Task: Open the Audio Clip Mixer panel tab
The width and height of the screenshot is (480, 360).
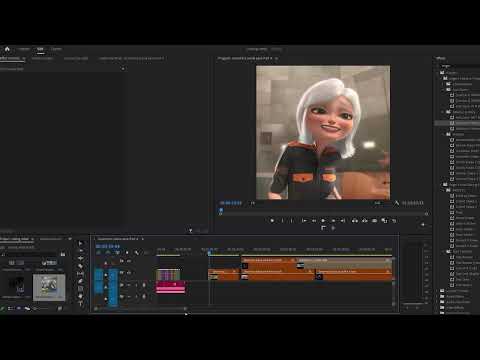Action: [x=131, y=58]
